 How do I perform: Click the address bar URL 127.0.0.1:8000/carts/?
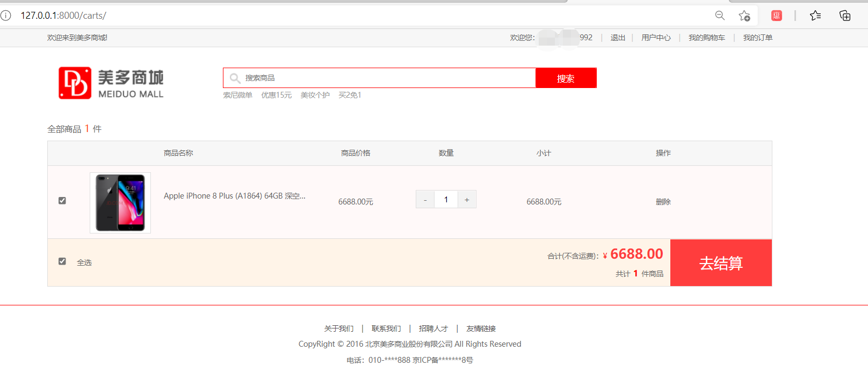(x=63, y=16)
